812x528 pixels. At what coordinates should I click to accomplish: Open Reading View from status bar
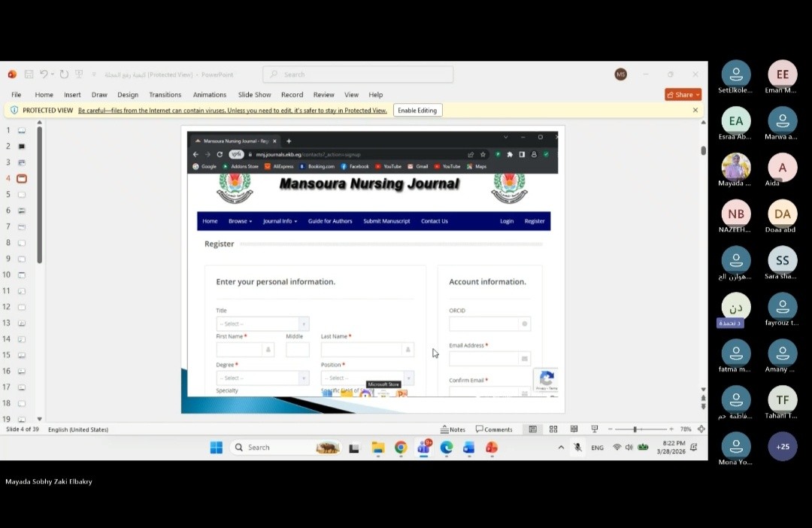(x=574, y=429)
